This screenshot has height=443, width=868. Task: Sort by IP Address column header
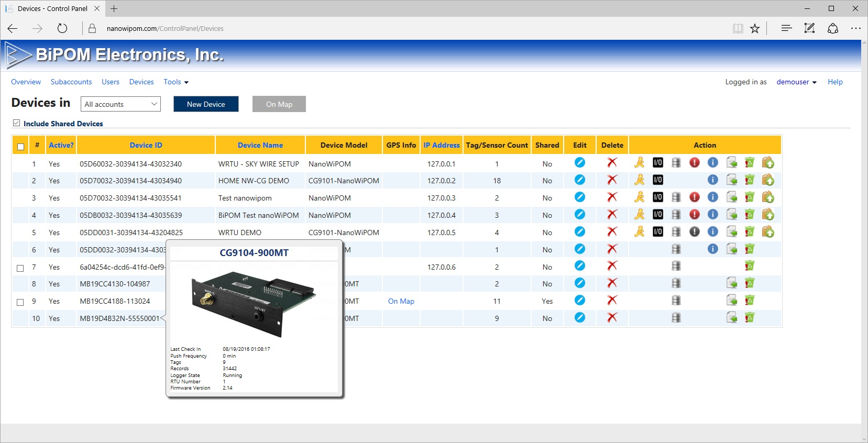(x=442, y=146)
